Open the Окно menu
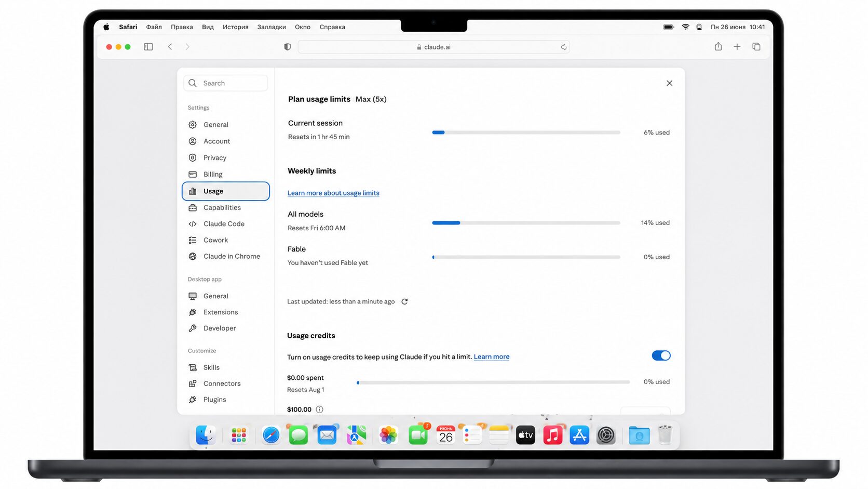 pos(303,27)
